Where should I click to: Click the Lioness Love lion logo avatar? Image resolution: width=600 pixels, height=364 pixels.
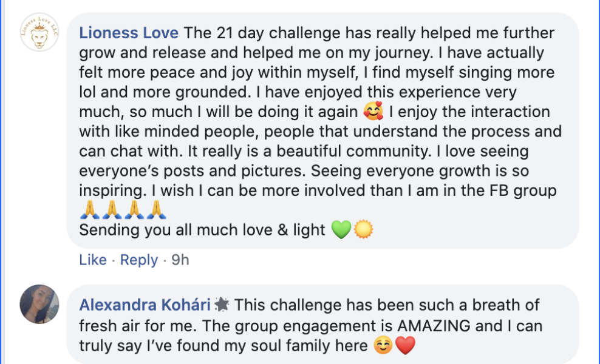(x=39, y=32)
